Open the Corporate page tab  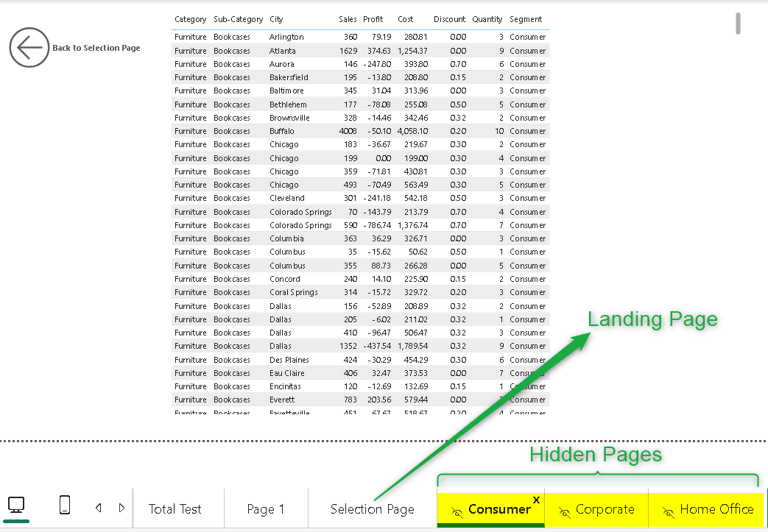pyautogui.click(x=605, y=509)
